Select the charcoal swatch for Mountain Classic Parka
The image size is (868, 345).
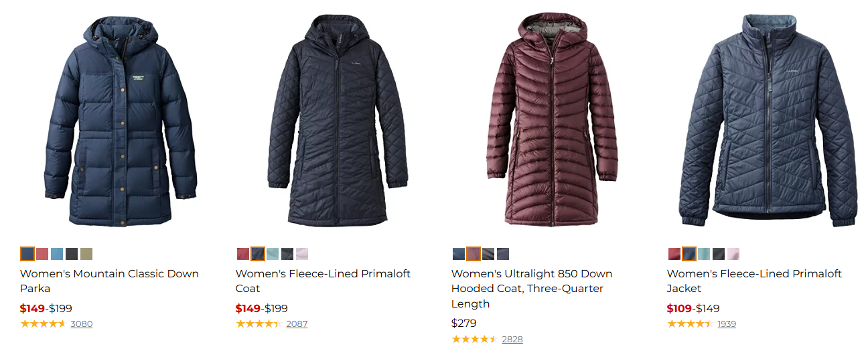(x=72, y=254)
